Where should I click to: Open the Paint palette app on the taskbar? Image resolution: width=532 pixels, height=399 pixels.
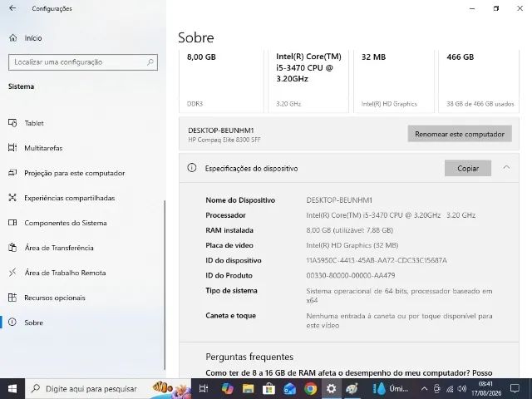(x=352, y=389)
